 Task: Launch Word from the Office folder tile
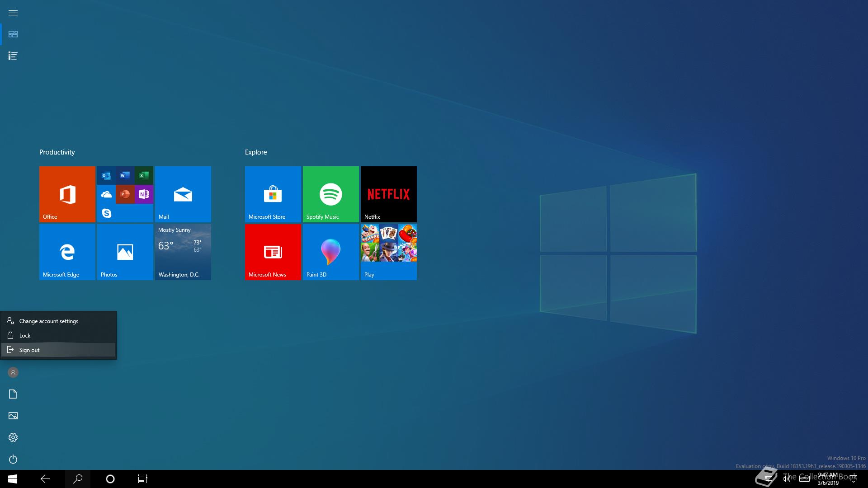click(125, 175)
